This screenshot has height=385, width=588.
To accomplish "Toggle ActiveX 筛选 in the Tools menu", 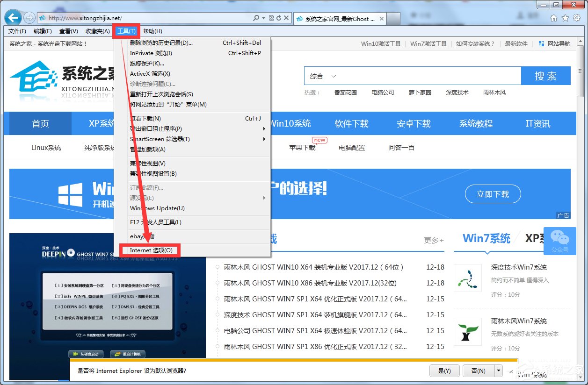I will click(x=150, y=73).
